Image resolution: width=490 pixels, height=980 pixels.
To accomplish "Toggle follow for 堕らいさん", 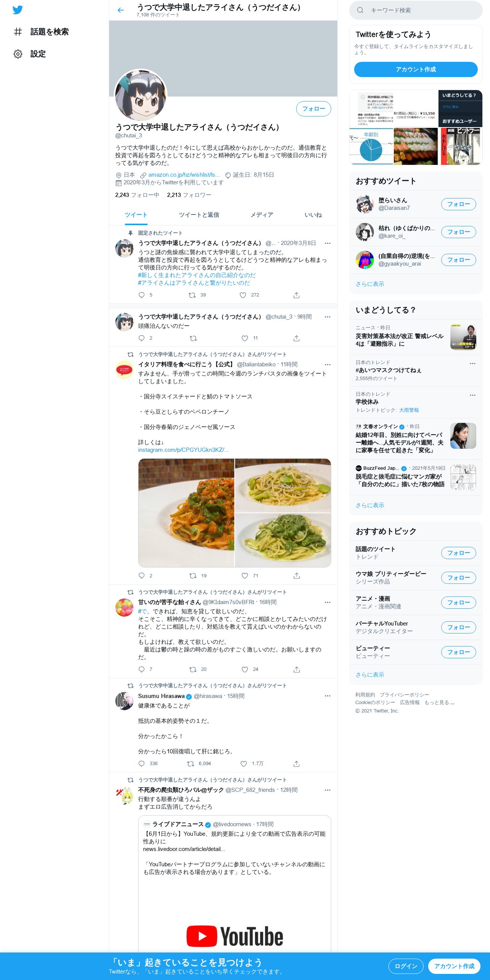I will pyautogui.click(x=458, y=204).
